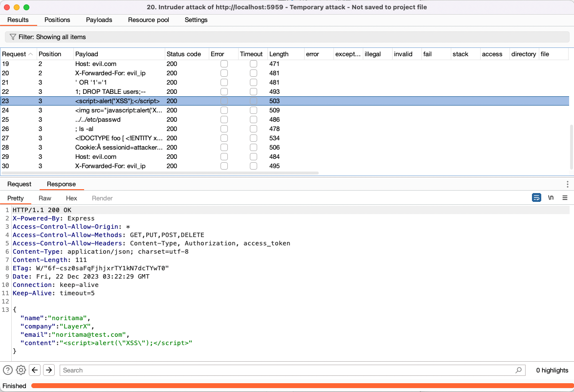This screenshot has height=392, width=574.
Task: Sort by Status code column header
Action: coord(187,54)
